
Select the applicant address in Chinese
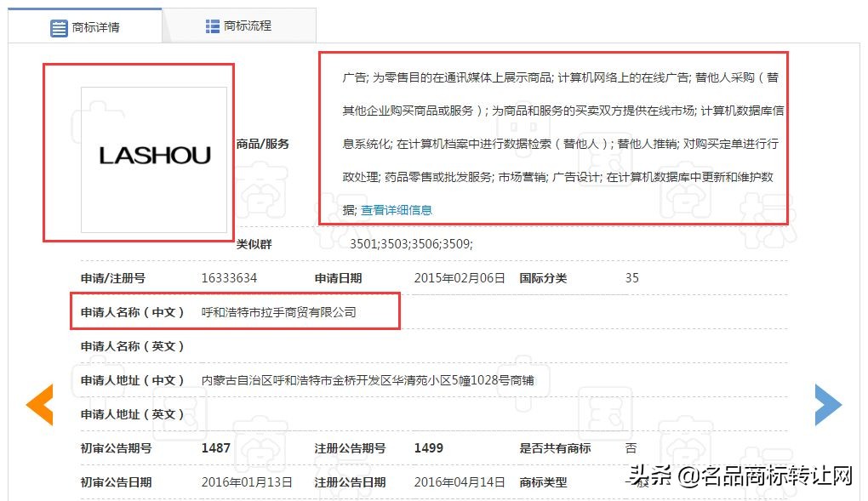coord(370,380)
